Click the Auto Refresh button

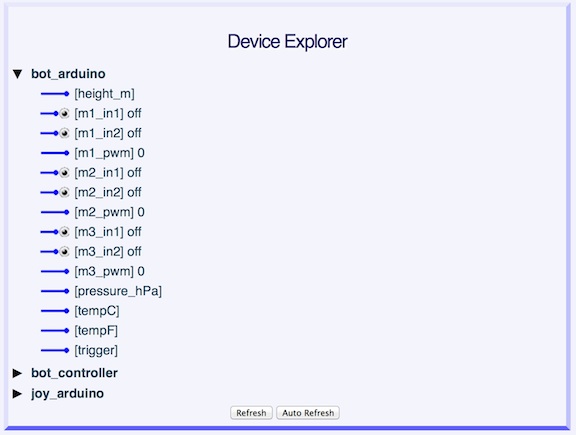coord(308,413)
